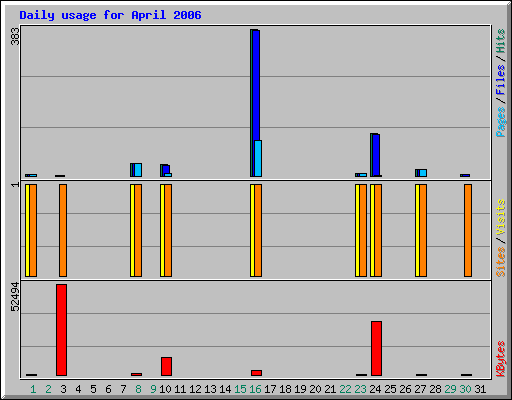Click the "Sites" legend label
The height and width of the screenshot is (400, 512).
(500, 262)
